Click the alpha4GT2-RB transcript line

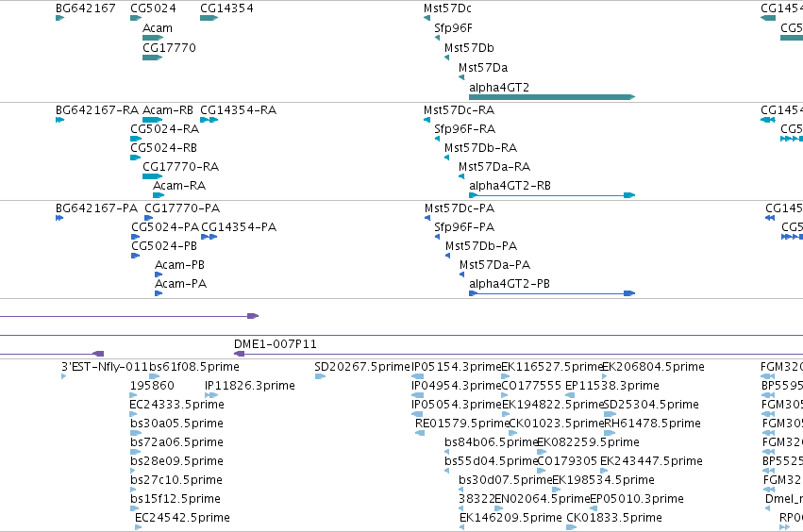click(552, 195)
